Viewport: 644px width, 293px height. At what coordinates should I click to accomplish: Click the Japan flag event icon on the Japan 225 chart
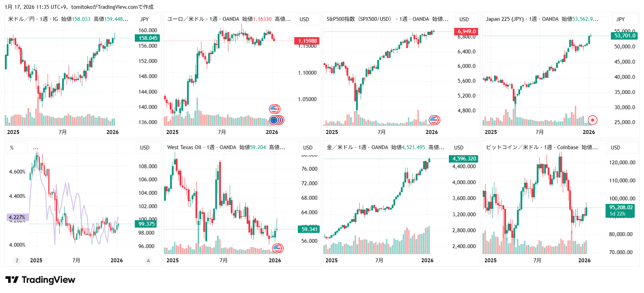coord(592,120)
